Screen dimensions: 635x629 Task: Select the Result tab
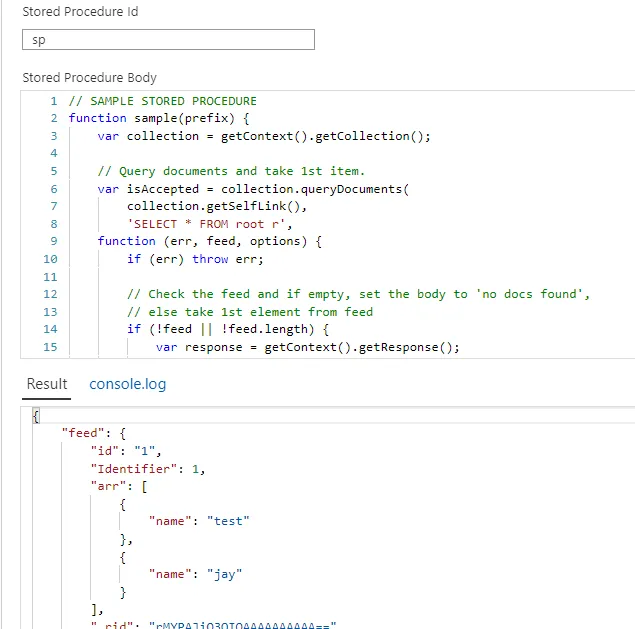coord(47,384)
